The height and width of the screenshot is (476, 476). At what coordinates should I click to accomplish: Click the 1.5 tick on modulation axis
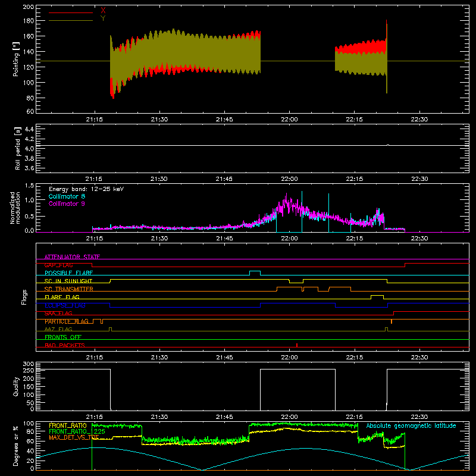pyautogui.click(x=30, y=186)
